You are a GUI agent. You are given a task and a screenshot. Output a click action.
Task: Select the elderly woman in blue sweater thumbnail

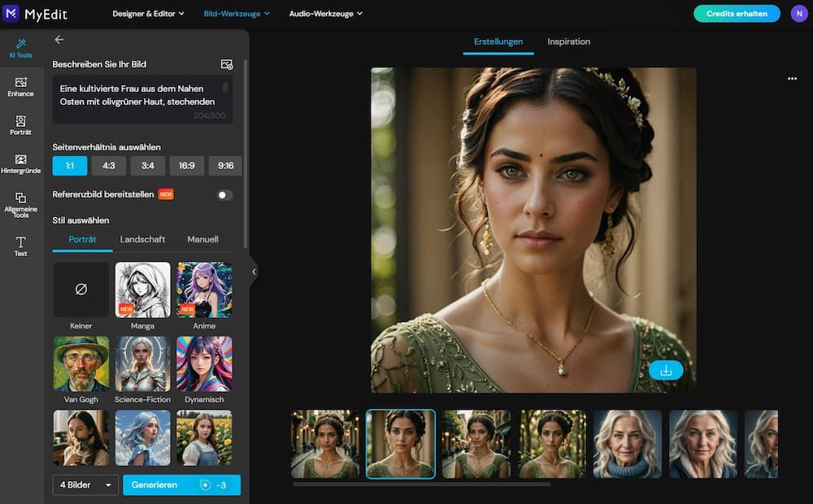pos(628,444)
